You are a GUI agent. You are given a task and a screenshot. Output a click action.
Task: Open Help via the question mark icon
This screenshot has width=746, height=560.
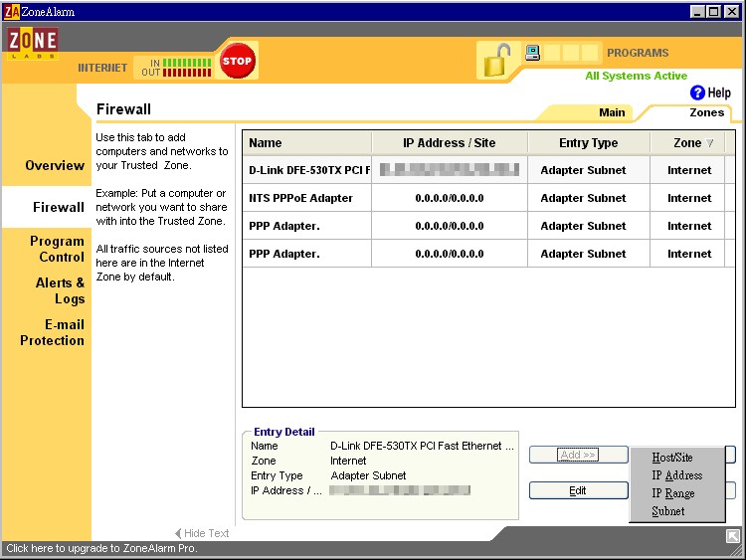[697, 93]
